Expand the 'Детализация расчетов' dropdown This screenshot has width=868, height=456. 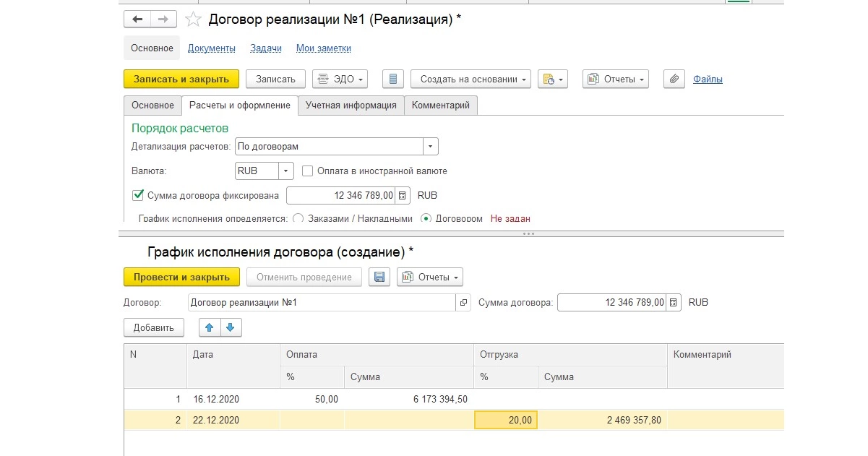tap(431, 147)
